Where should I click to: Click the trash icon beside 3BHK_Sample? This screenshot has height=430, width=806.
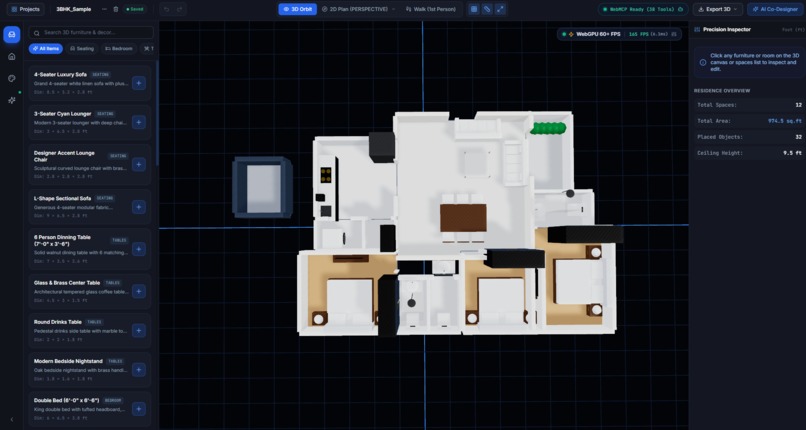(116, 9)
